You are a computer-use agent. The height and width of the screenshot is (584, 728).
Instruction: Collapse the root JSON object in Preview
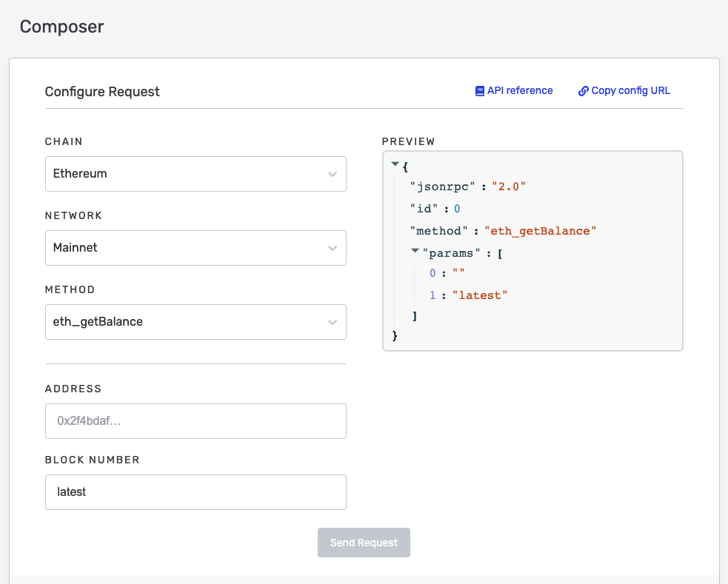click(x=395, y=164)
